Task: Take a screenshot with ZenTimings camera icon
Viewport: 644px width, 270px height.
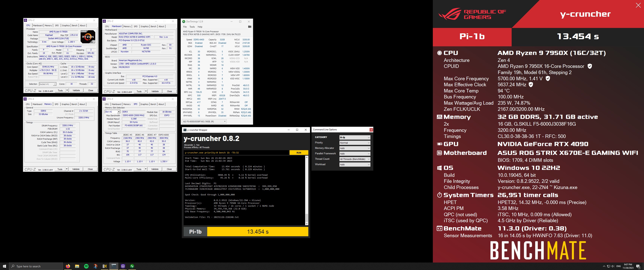Action: click(x=250, y=27)
